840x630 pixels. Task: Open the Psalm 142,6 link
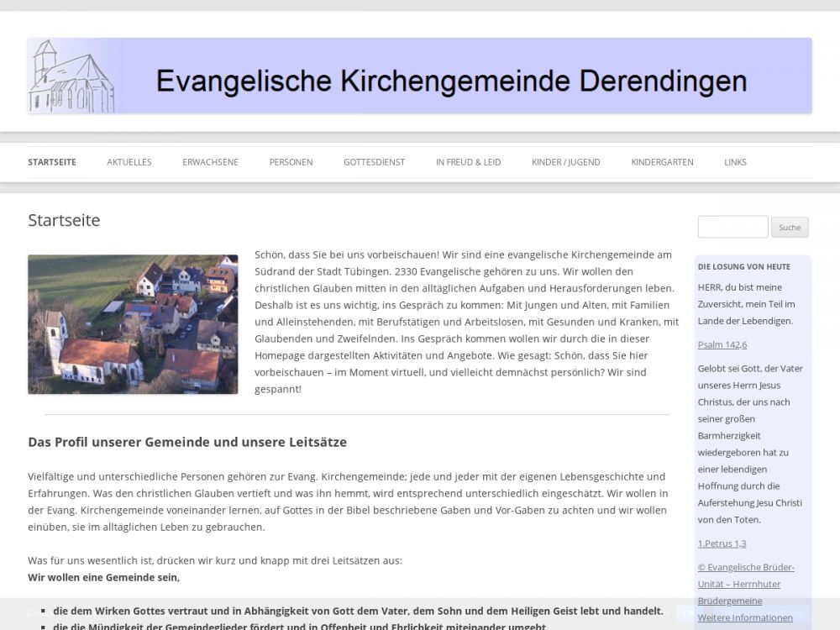pos(722,344)
